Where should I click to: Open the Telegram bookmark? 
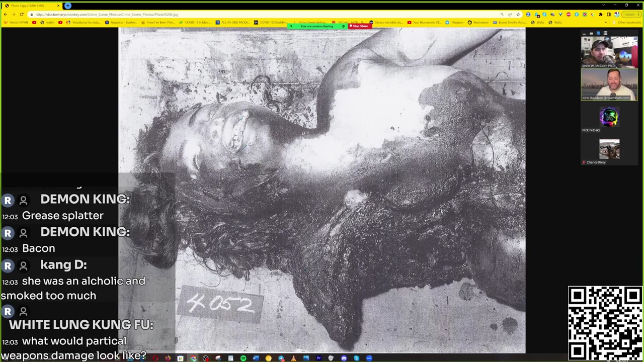tap(455, 23)
